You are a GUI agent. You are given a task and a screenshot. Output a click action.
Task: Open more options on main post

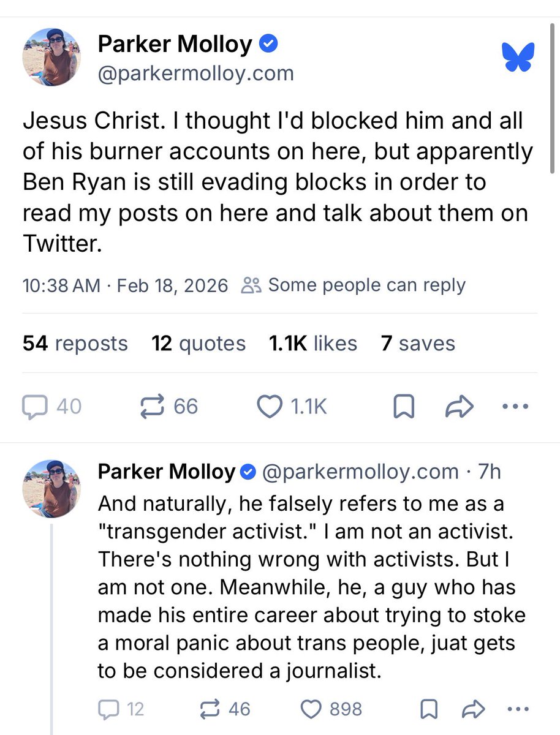(x=514, y=407)
